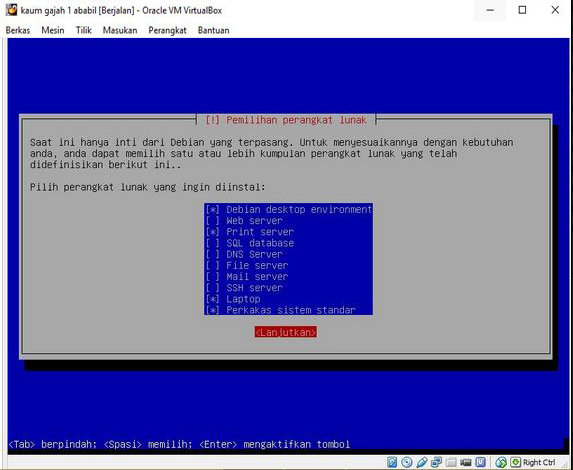Enable the SQL database option

[212, 243]
